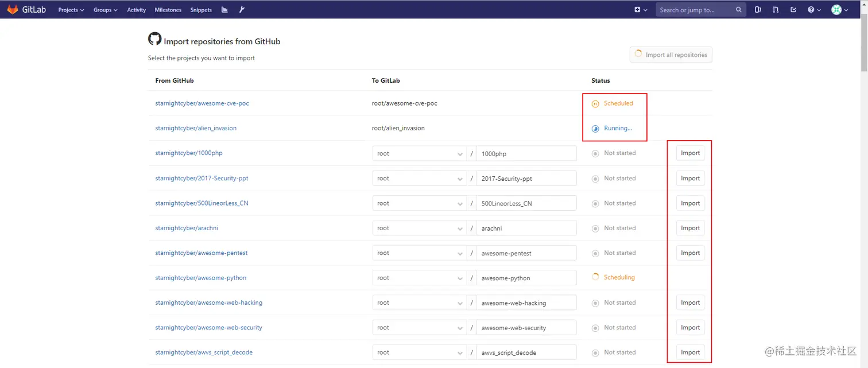Import the awesome-web-security repository

690,328
